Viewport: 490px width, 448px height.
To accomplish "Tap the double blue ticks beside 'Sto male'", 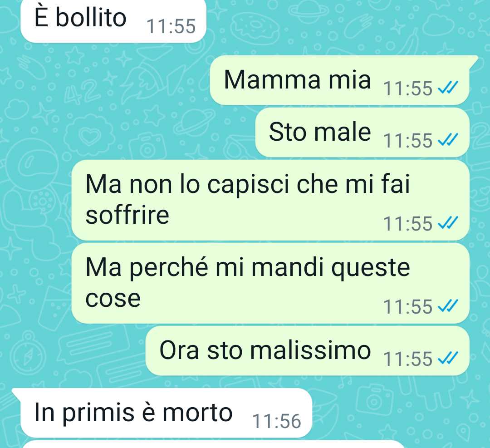I will pyautogui.click(x=448, y=139).
